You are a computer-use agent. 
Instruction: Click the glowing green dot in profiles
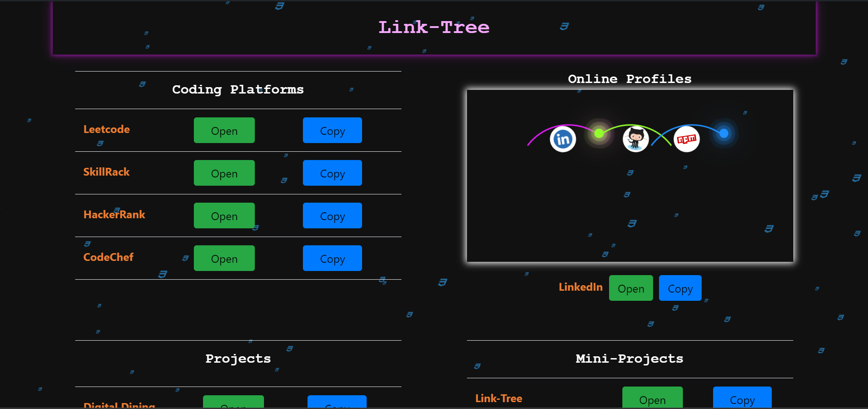click(x=599, y=133)
